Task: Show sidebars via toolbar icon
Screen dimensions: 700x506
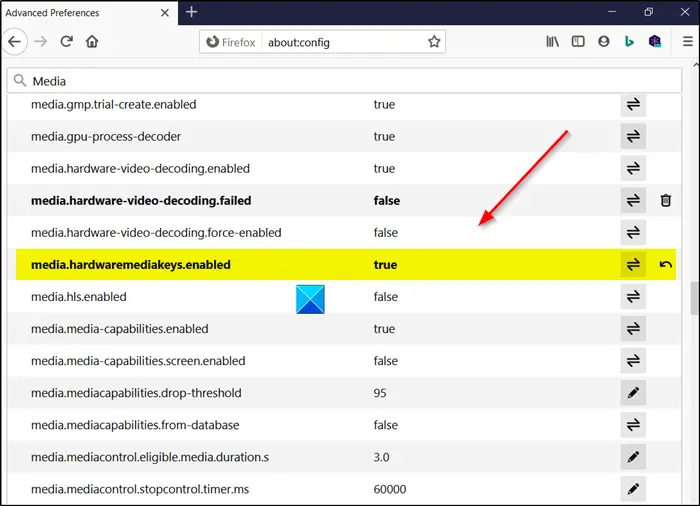Action: 578,42
